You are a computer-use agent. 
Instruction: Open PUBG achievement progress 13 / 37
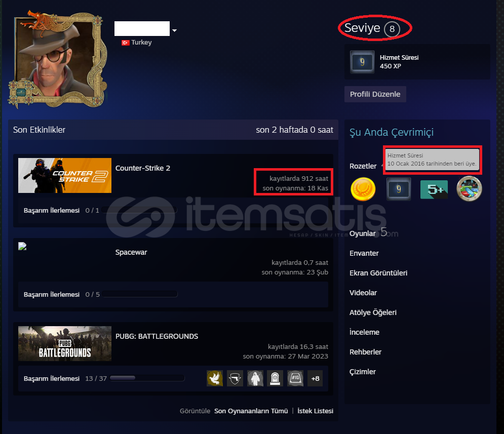point(65,378)
